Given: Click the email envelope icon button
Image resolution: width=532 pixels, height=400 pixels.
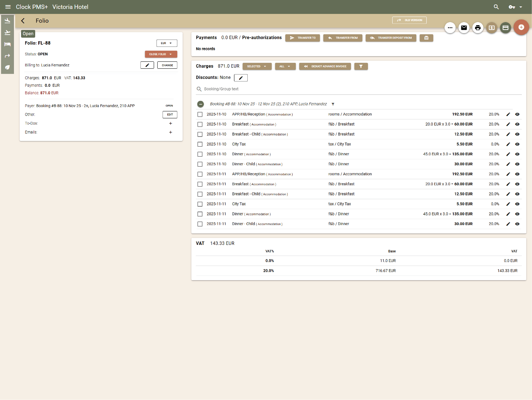Looking at the screenshot, I should click(464, 28).
